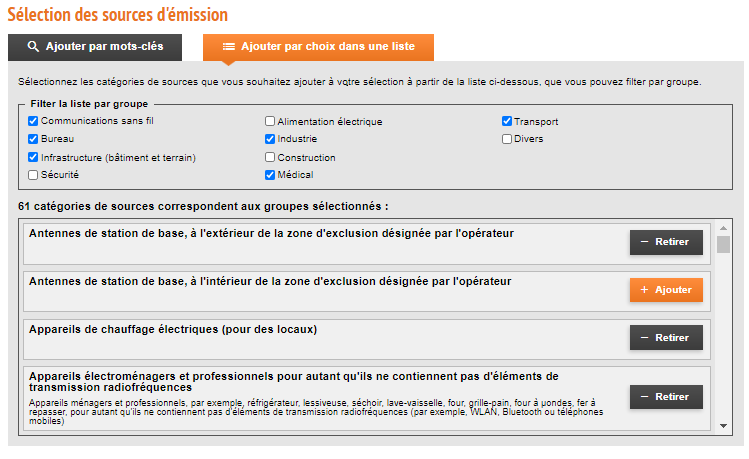Remove base station antennas outside exclusion zone

pyautogui.click(x=666, y=242)
